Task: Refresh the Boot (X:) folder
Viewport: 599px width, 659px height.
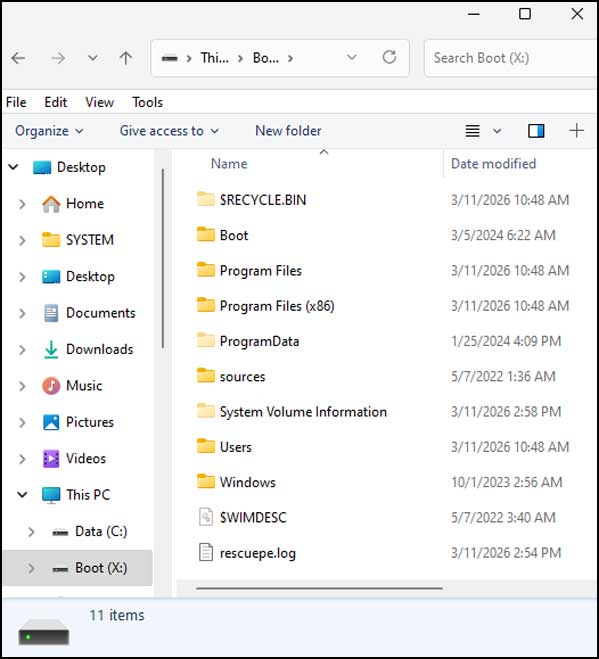Action: pos(390,57)
